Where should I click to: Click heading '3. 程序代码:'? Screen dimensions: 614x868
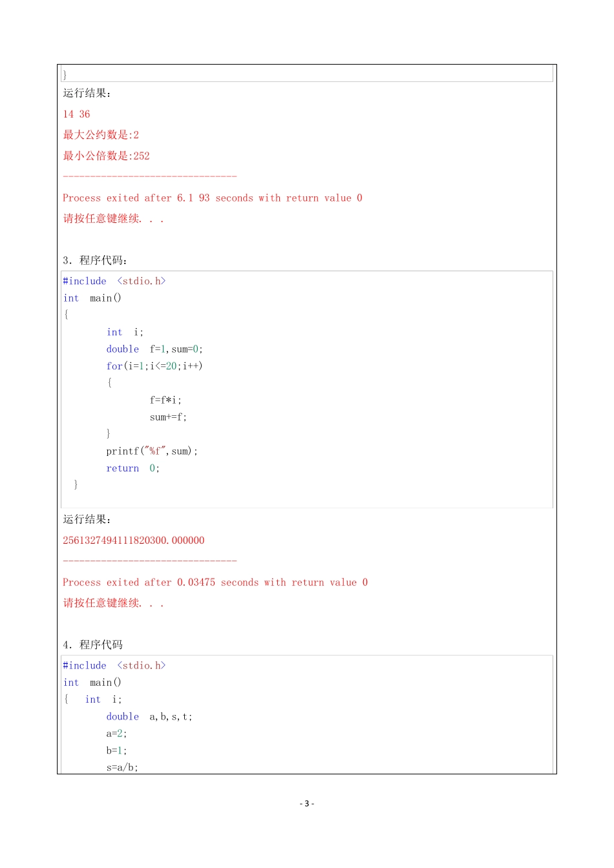pyautogui.click(x=95, y=260)
